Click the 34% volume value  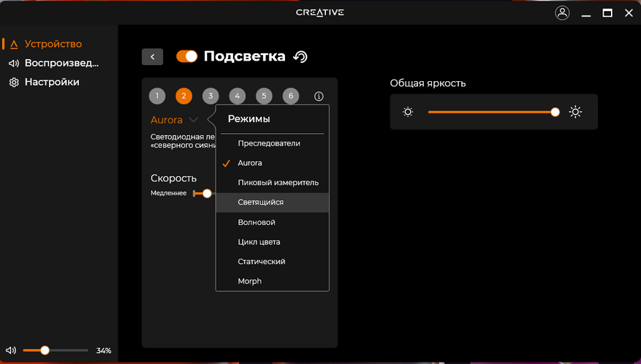tap(104, 351)
